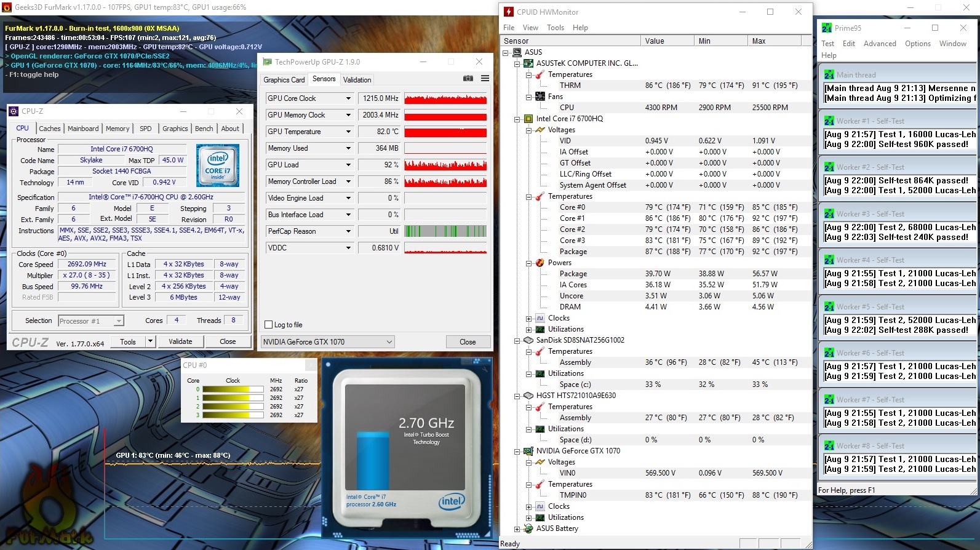Click the Memory Used value field in GPU-Z

(380, 148)
